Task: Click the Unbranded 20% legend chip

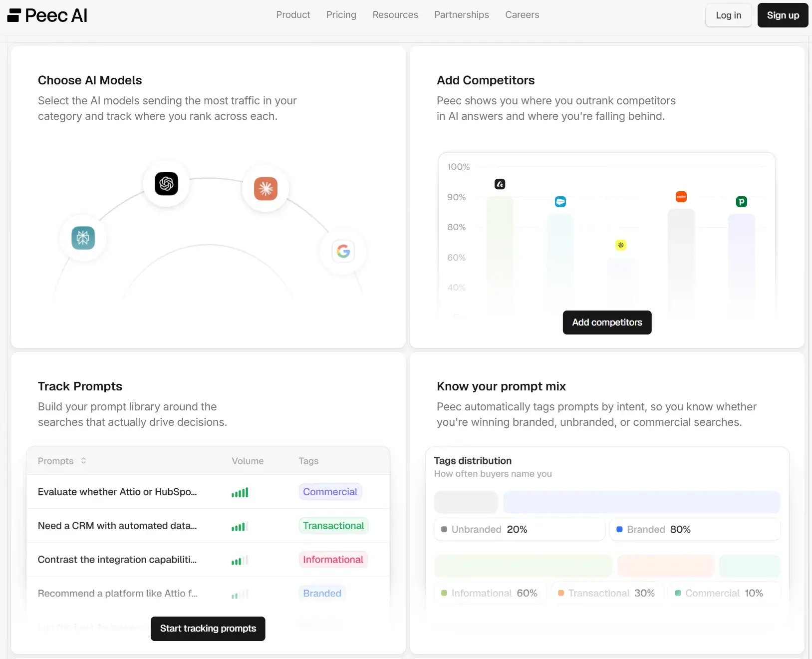Action: pyautogui.click(x=520, y=529)
